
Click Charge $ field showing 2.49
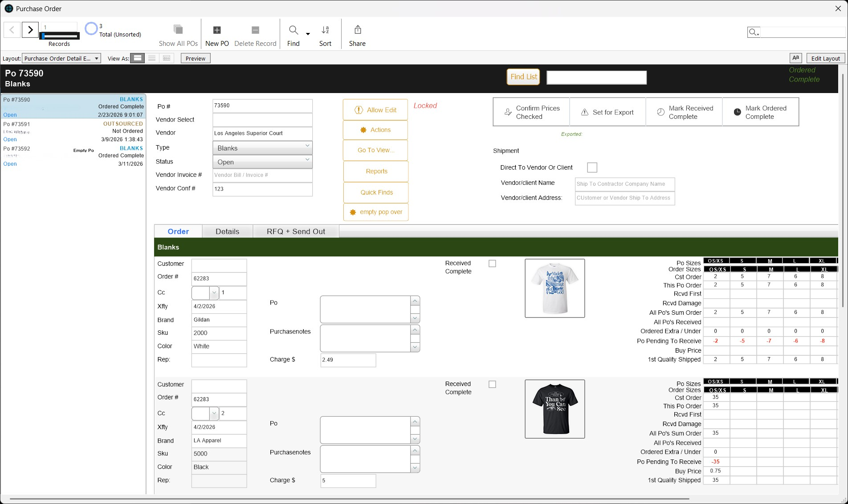(x=348, y=360)
